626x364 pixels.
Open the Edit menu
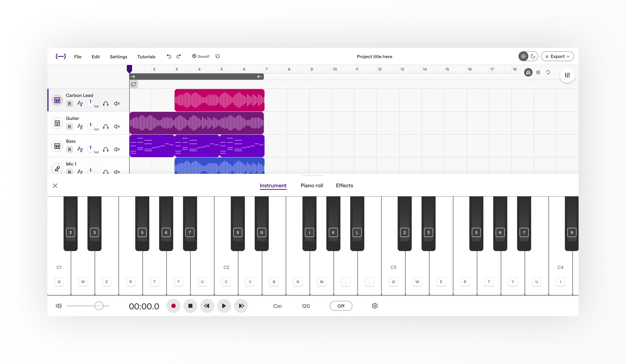96,57
